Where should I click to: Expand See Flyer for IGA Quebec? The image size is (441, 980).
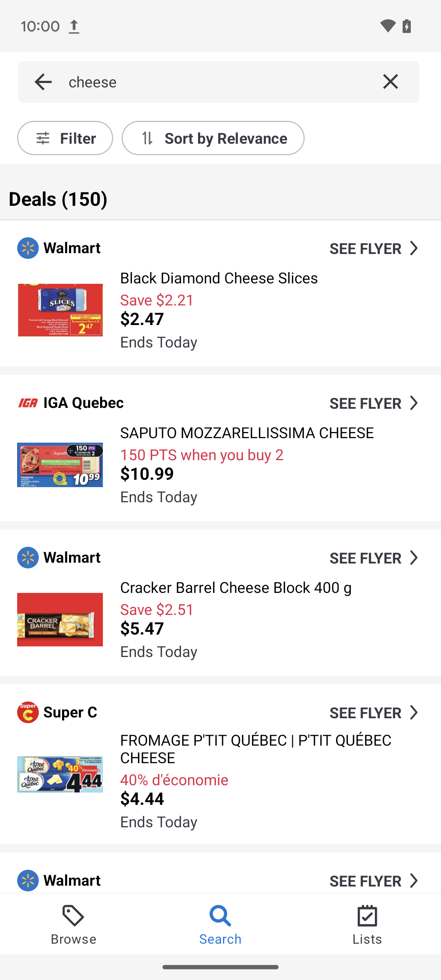click(374, 403)
